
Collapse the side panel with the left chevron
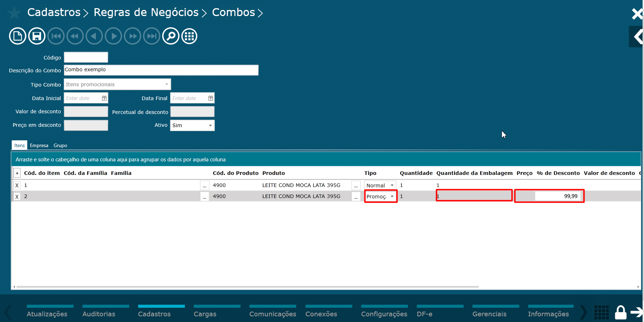click(637, 36)
